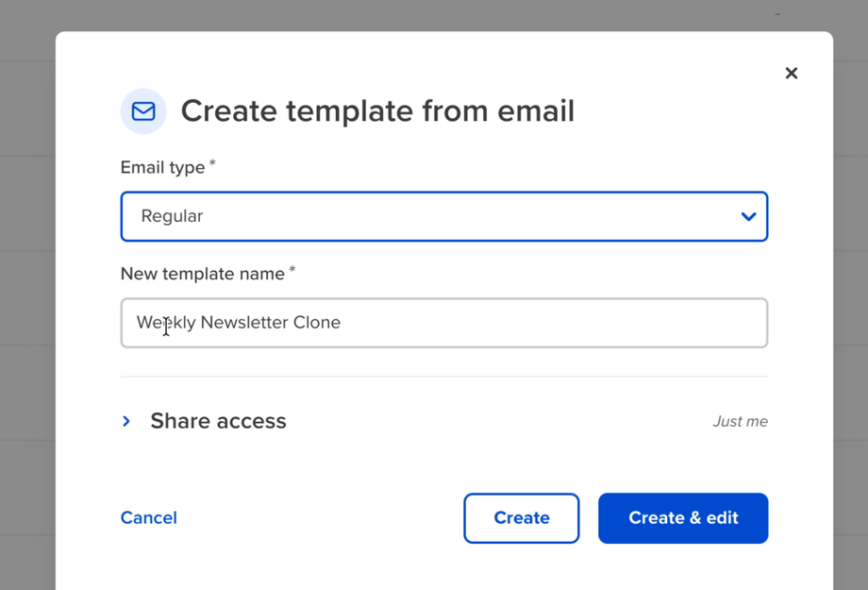Click the 'Create template from email' heading
This screenshot has height=590, width=868.
coord(377,110)
